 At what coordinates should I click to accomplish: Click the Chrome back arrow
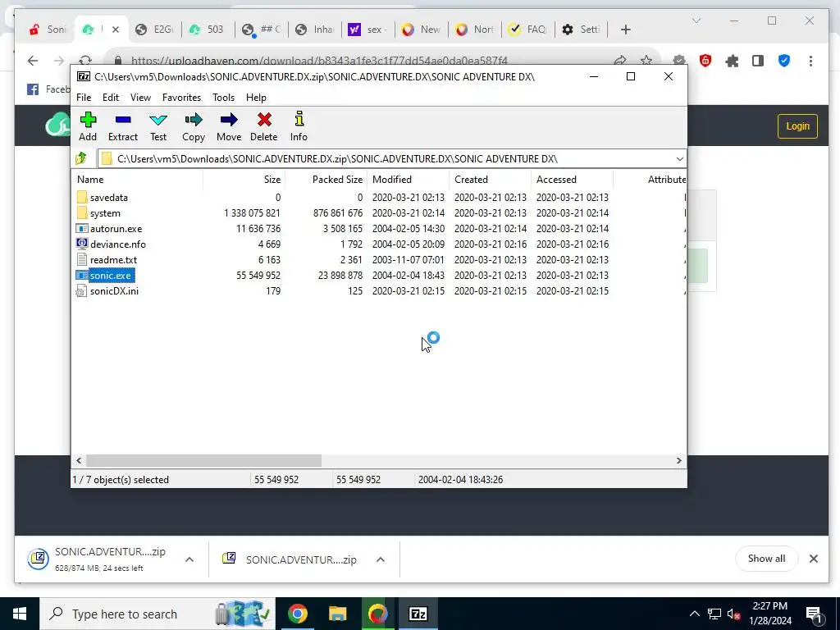[33, 61]
